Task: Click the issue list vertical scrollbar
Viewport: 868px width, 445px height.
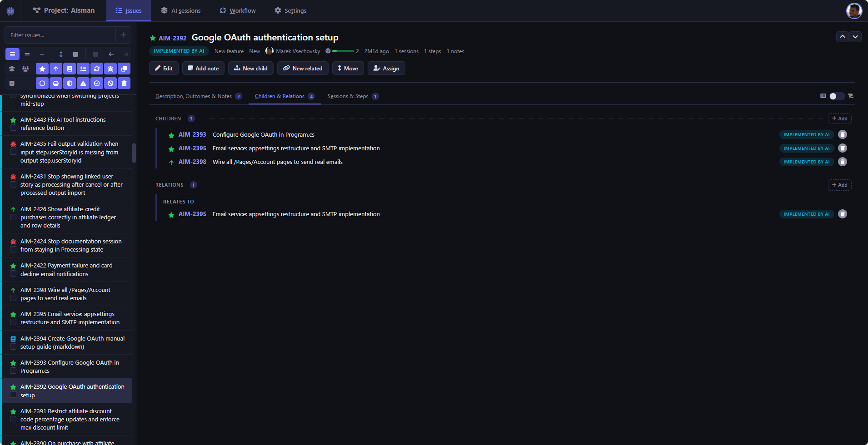Action: (x=134, y=153)
